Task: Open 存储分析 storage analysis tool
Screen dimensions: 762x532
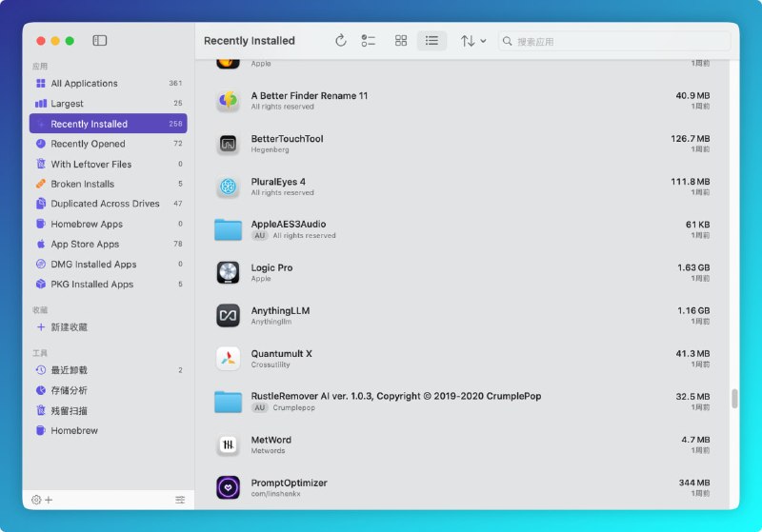Action: [108, 390]
